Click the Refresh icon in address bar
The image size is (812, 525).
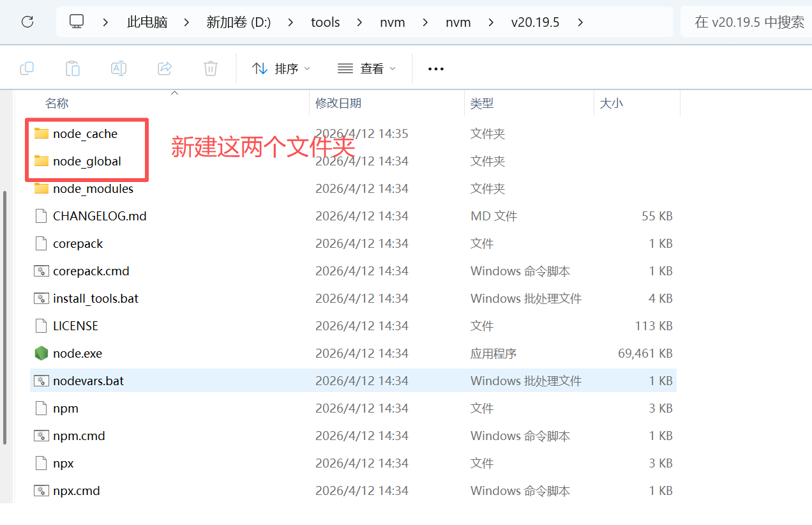point(27,22)
